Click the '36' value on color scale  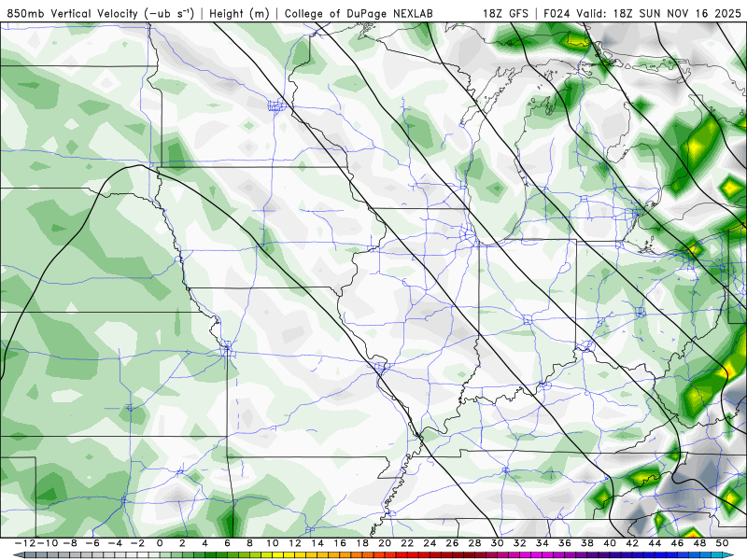565,543
